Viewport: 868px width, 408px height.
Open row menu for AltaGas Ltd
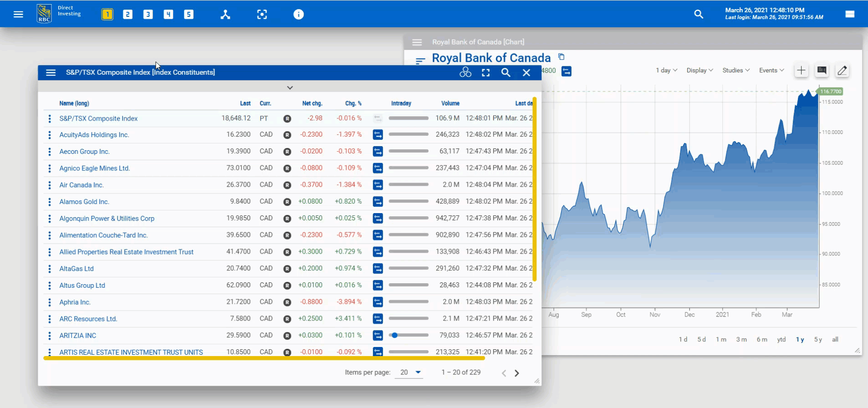(50, 269)
